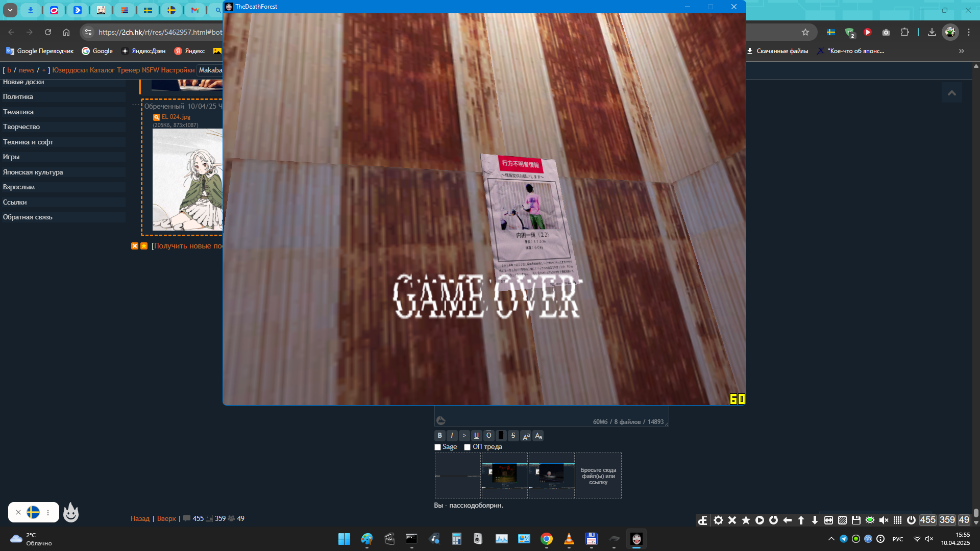Open the Японская культура sidebar section

[63, 172]
